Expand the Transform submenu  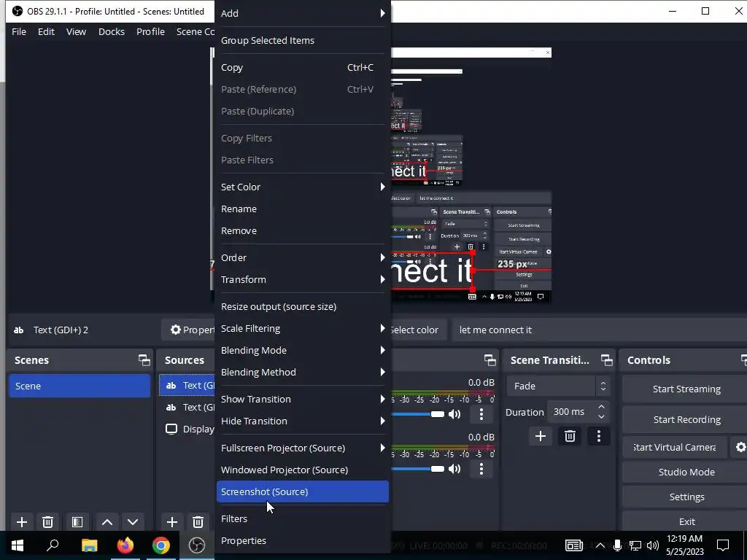[303, 279]
